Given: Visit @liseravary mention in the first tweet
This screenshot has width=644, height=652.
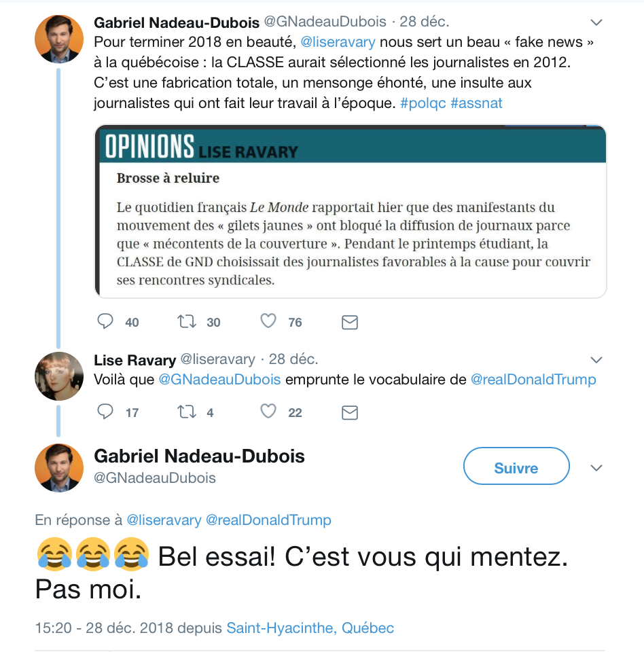Looking at the screenshot, I should (338, 42).
